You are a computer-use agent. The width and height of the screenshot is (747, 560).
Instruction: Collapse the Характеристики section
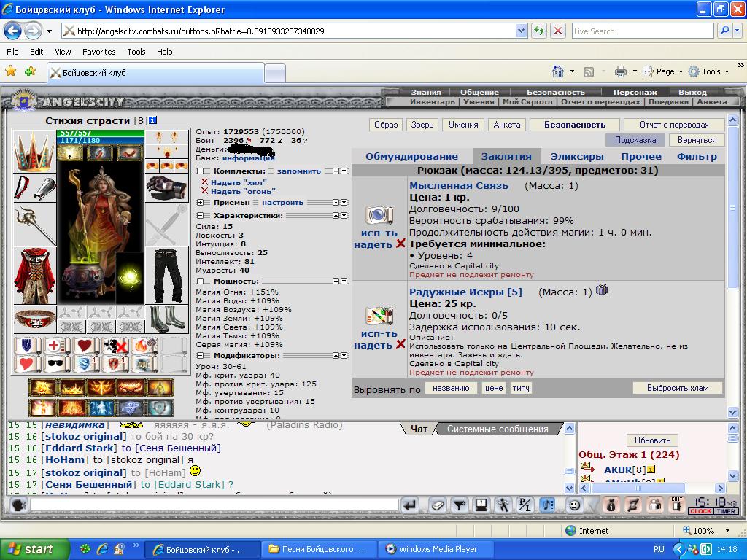pos(200,216)
